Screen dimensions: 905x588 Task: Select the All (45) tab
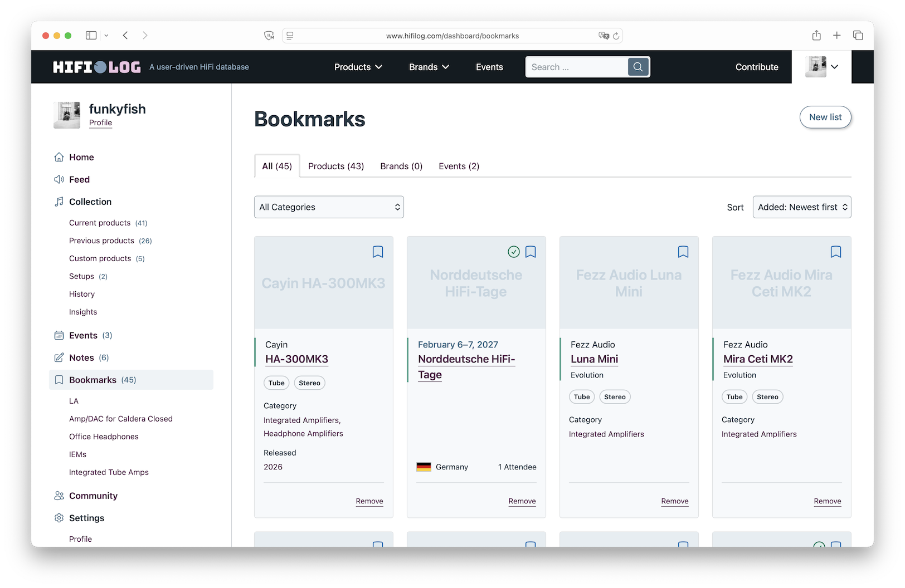pyautogui.click(x=277, y=166)
